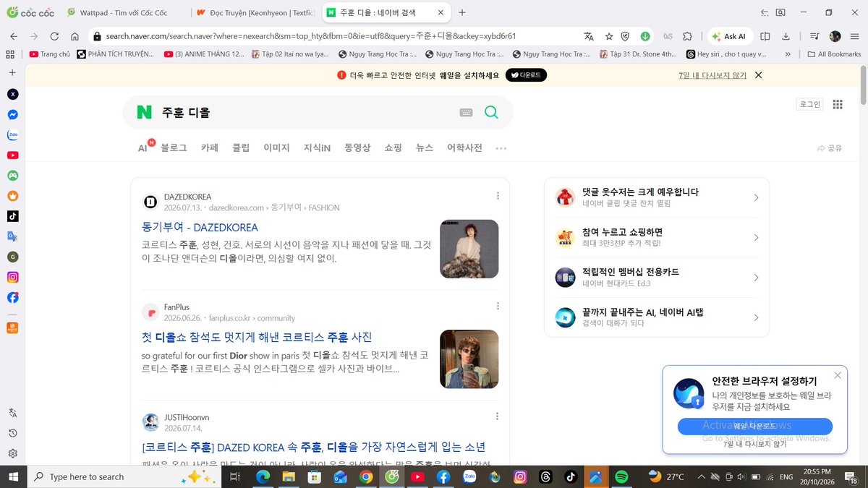Image resolution: width=868 pixels, height=488 pixels.
Task: Go to the browser home page
Action: 75,36
